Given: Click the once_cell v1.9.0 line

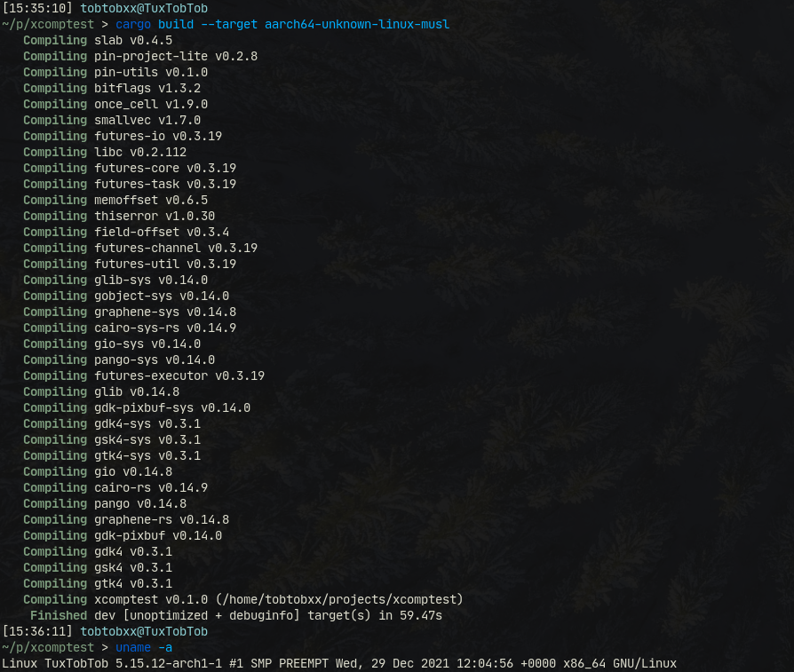Looking at the screenshot, I should click(x=115, y=104).
